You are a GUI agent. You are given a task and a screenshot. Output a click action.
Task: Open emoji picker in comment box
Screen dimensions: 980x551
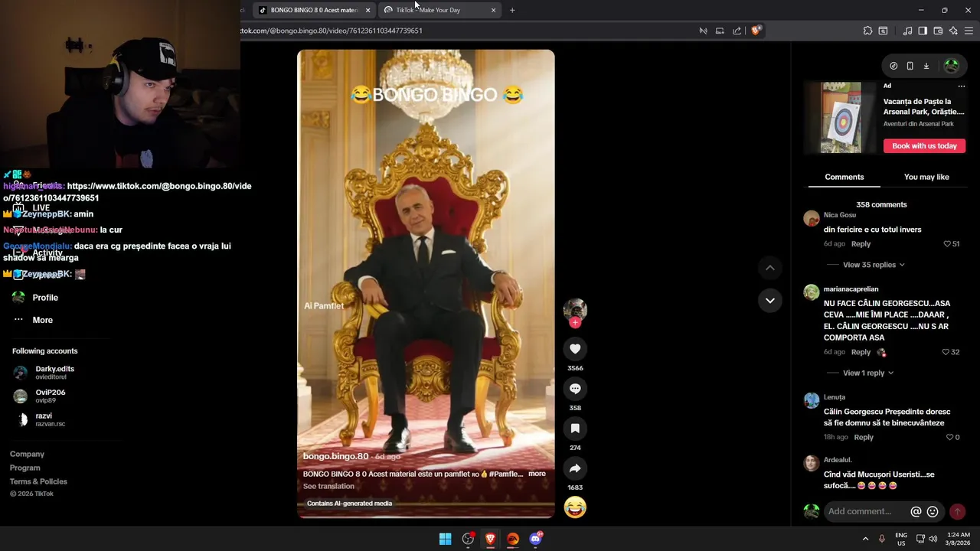click(x=933, y=511)
